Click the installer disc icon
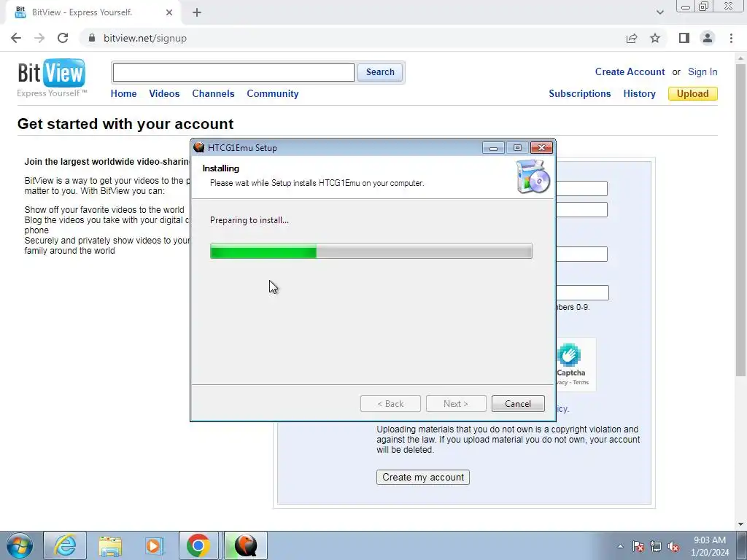The width and height of the screenshot is (747, 560). [533, 176]
